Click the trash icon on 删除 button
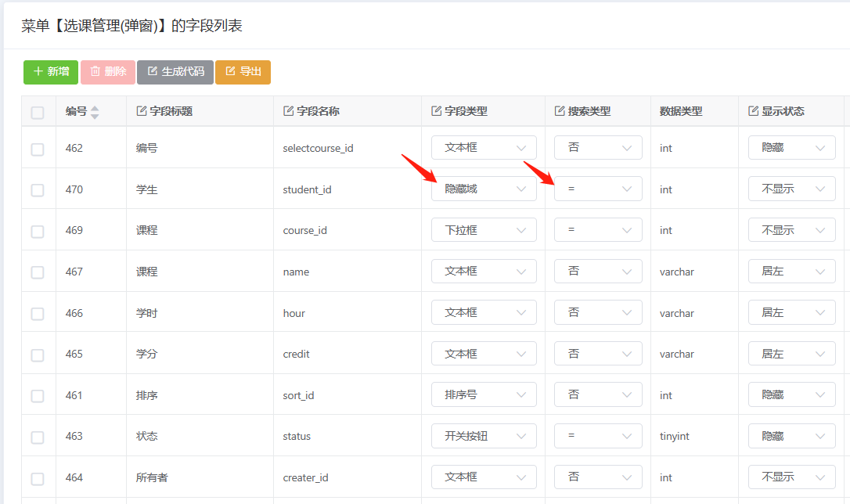The width and height of the screenshot is (850, 504). pos(95,72)
